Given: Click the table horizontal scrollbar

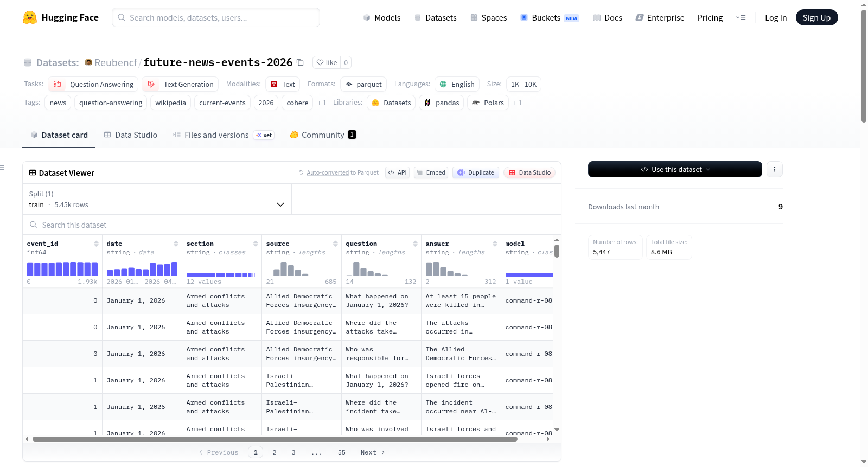Looking at the screenshot, I should point(275,439).
